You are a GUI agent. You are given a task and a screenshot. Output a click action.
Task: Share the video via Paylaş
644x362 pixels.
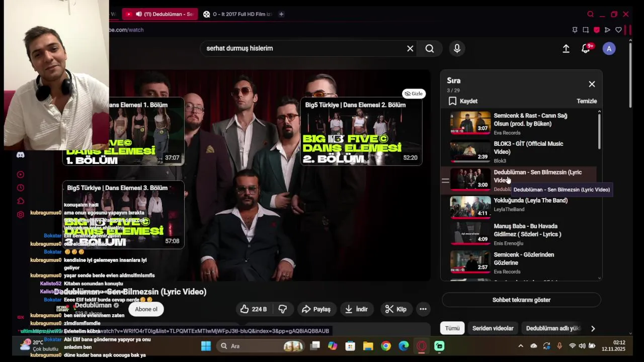(316, 309)
